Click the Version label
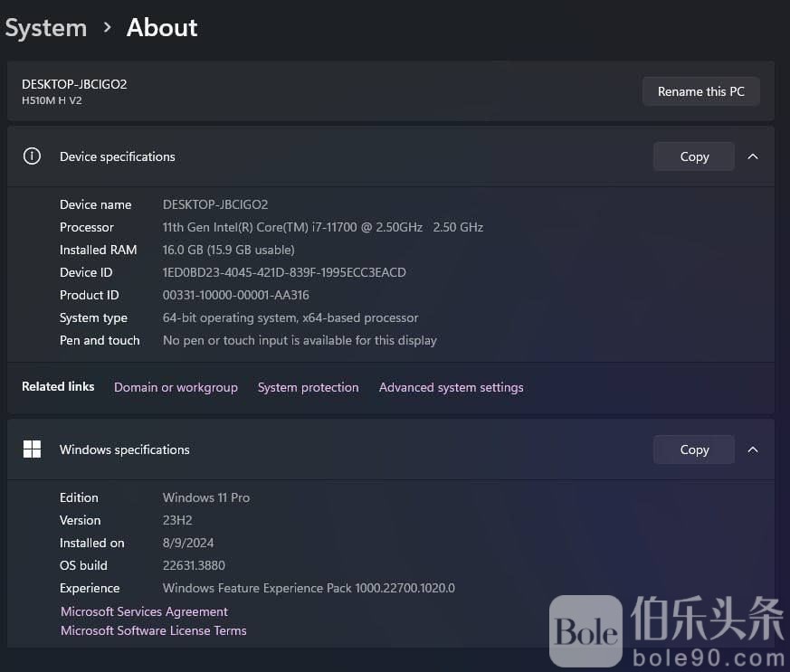This screenshot has height=672, width=790. (x=81, y=520)
